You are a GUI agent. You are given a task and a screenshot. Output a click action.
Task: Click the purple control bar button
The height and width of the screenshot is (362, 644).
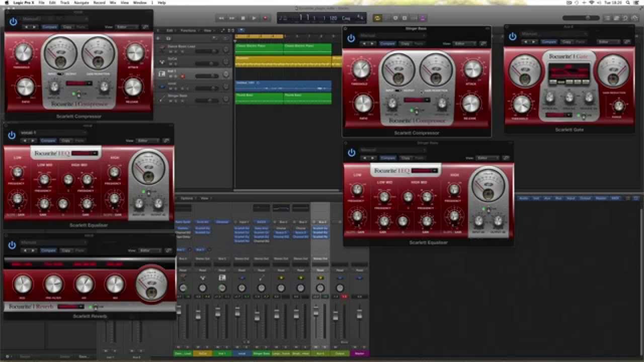click(x=423, y=18)
